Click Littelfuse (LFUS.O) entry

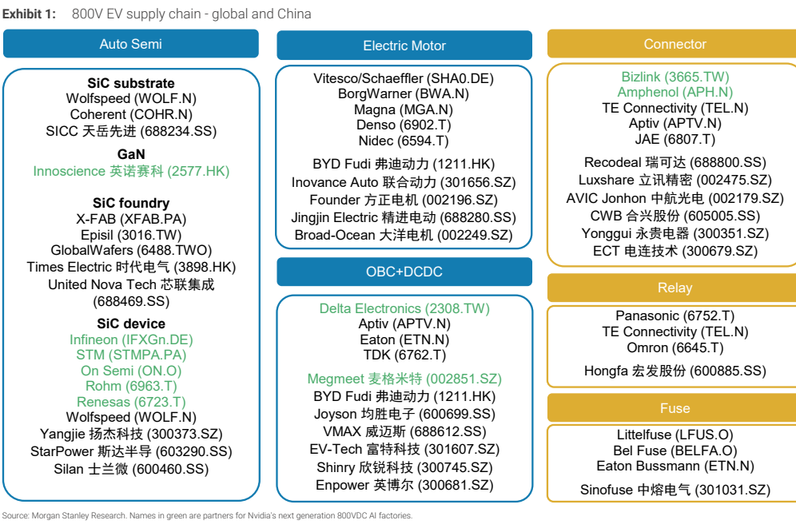tap(675, 435)
